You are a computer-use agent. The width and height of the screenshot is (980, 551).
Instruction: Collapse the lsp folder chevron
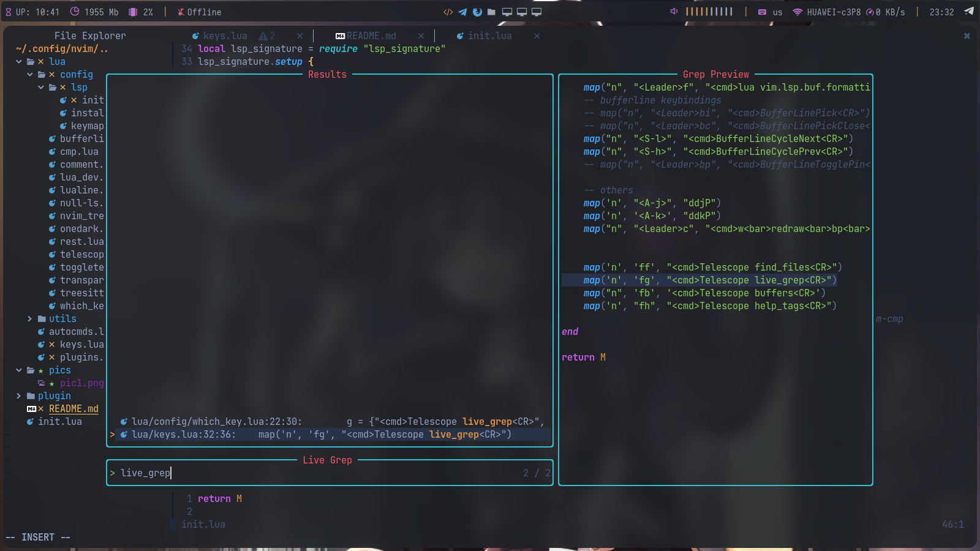41,88
